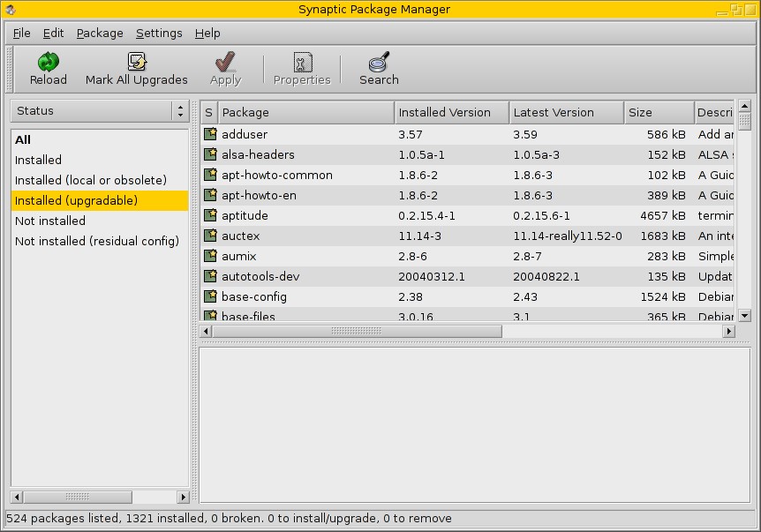Screen dimensions: 761x532
Task: Click the package list scroll down arrow
Action: click(744, 315)
